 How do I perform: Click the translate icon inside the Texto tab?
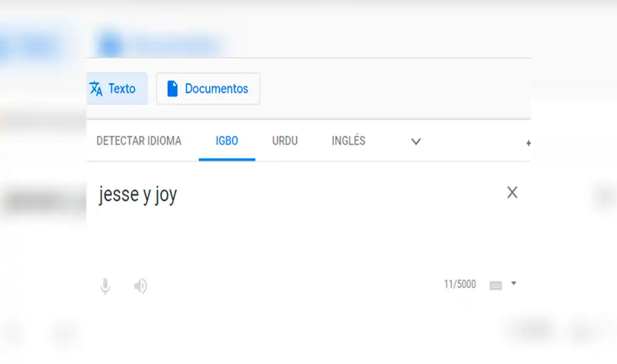[97, 88]
